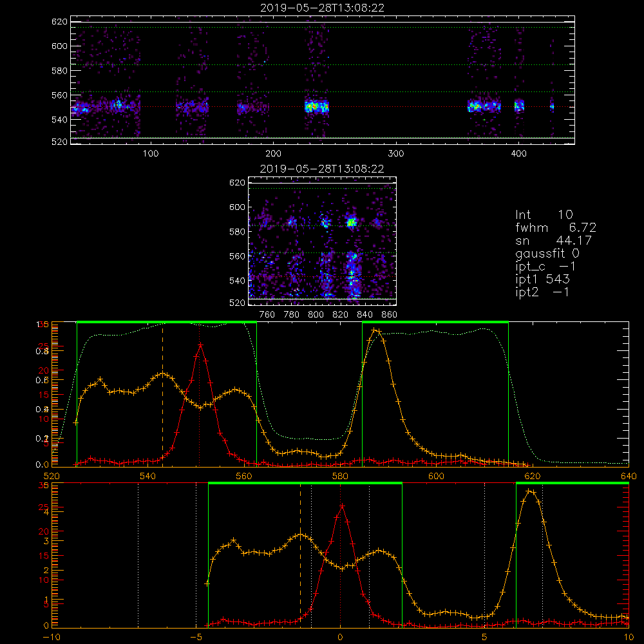Click the 780 tick label under middle spectrogram

click(292, 315)
